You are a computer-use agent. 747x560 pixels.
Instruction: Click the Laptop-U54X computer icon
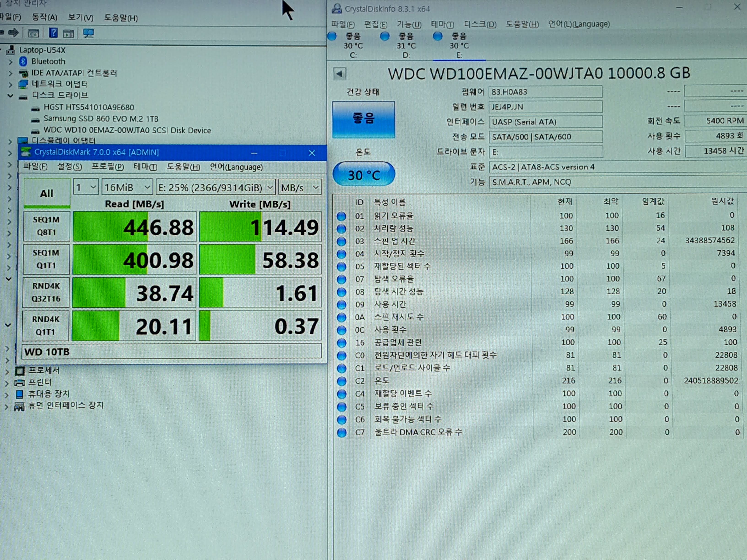tap(11, 50)
